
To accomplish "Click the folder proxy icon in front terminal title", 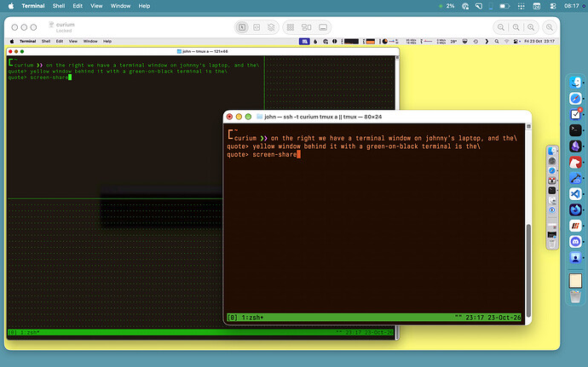I will (259, 117).
